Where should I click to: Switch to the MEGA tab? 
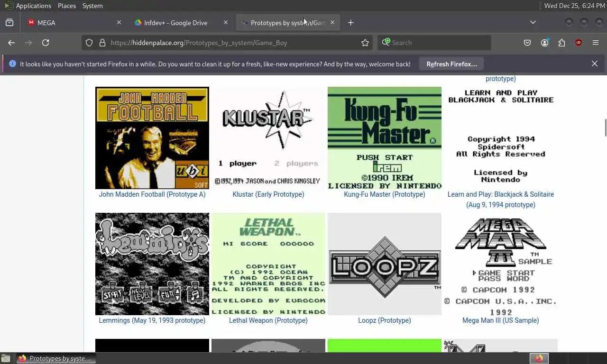pyautogui.click(x=74, y=22)
